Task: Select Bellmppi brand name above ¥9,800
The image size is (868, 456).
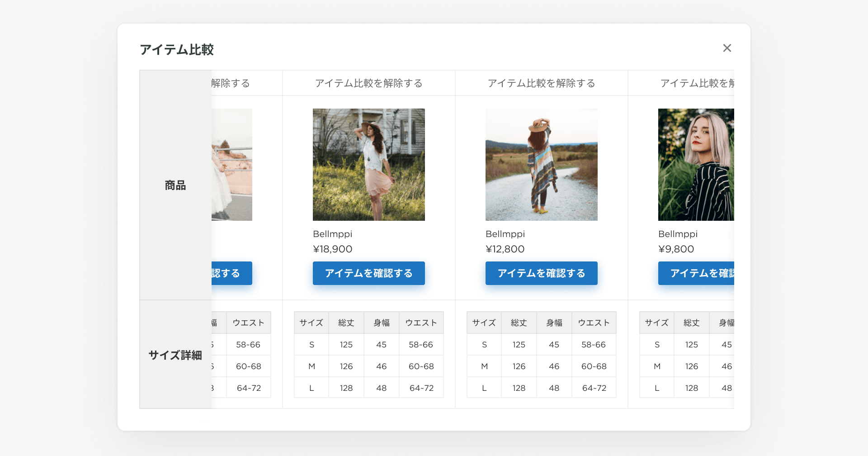Action: tap(678, 234)
